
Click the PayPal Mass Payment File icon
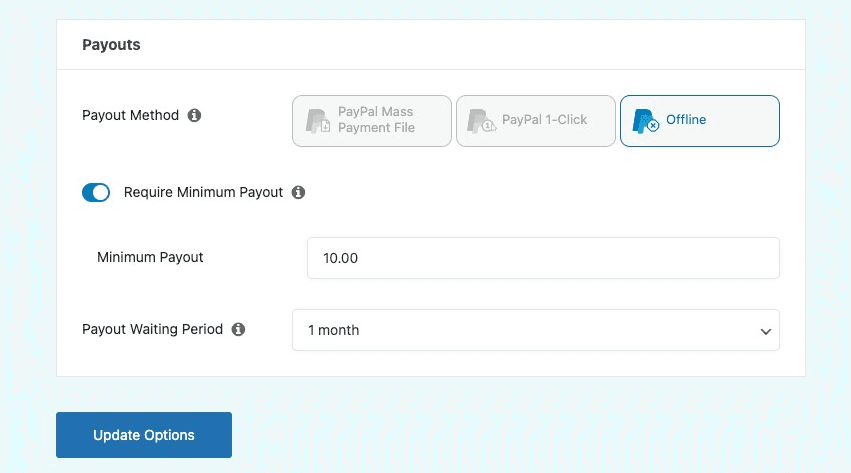coord(318,121)
